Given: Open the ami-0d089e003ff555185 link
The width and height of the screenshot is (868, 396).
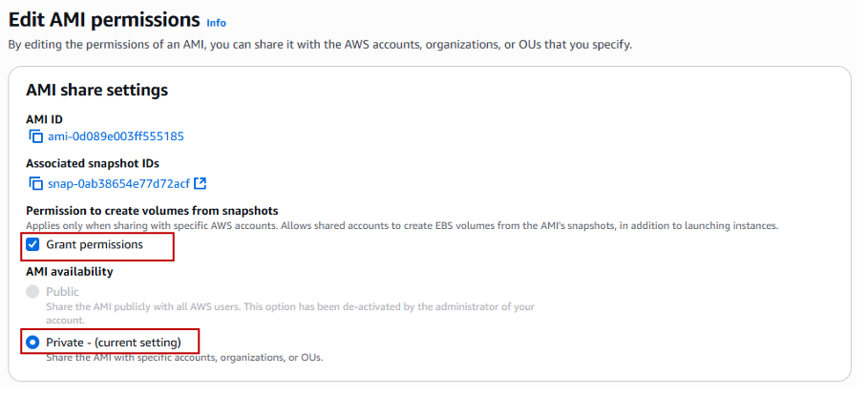Looking at the screenshot, I should (116, 136).
